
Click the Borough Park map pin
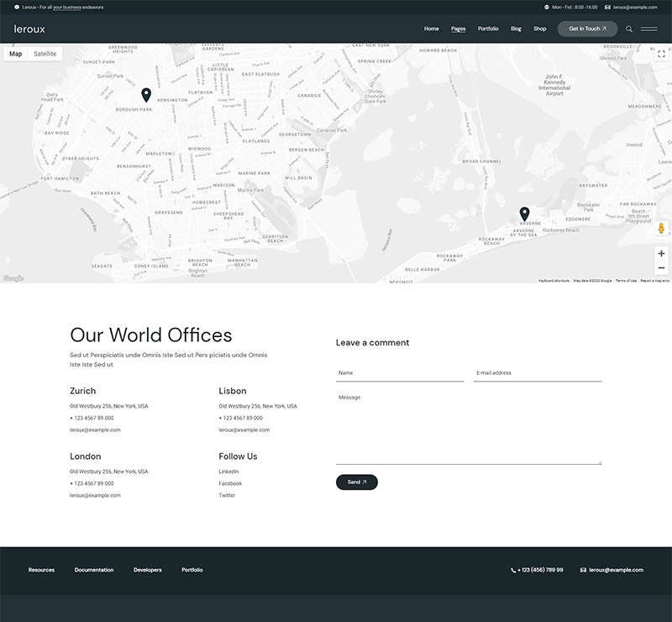146,95
